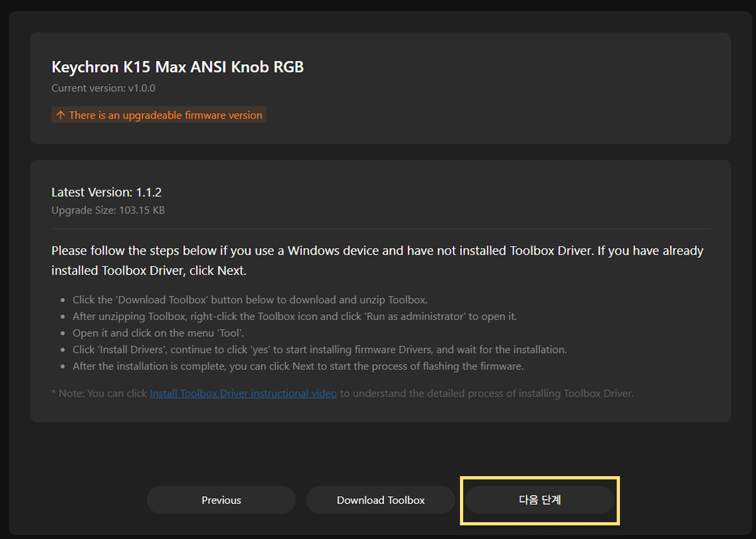
Task: Click the Previous button
Action: (221, 500)
